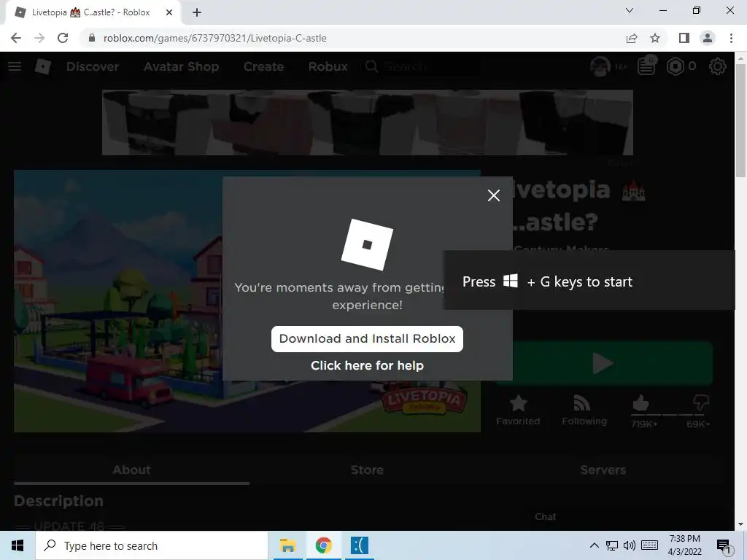Viewport: 747px width, 560px height.
Task: Open the Discover page
Action: pyautogui.click(x=93, y=66)
